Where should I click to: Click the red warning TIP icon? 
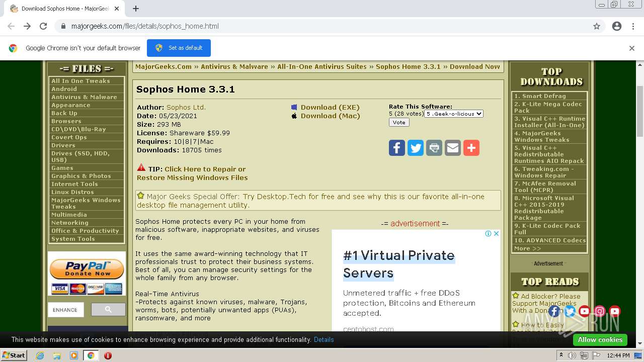click(141, 168)
